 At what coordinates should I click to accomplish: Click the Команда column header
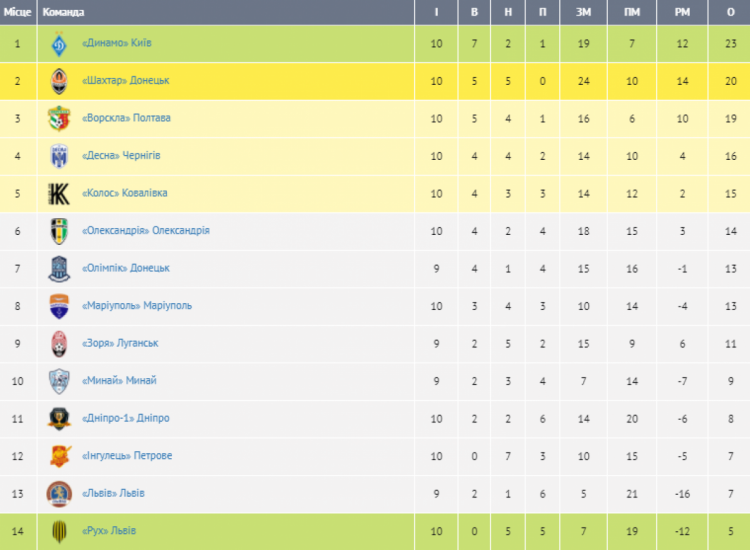(63, 12)
